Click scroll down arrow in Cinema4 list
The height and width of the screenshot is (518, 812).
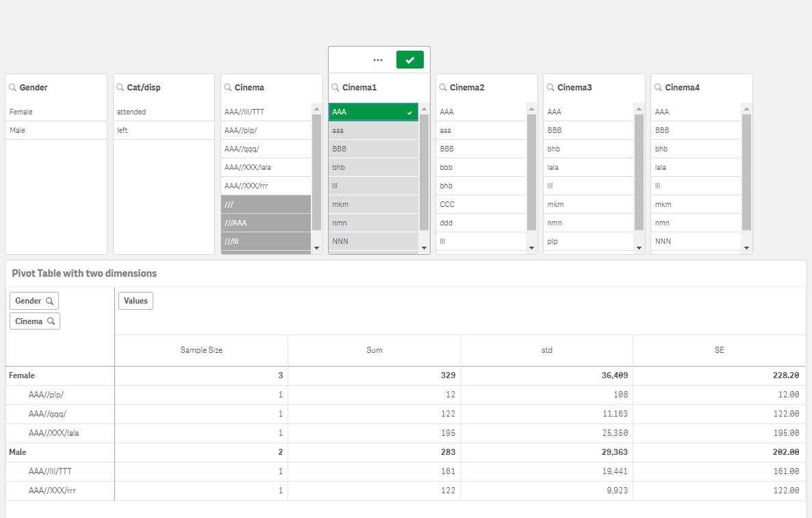pos(746,248)
